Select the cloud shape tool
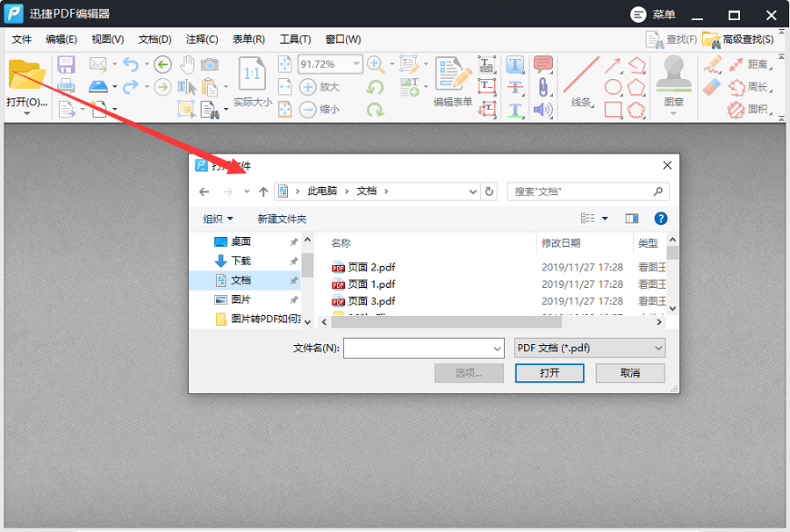The height and width of the screenshot is (532, 790). 636,110
